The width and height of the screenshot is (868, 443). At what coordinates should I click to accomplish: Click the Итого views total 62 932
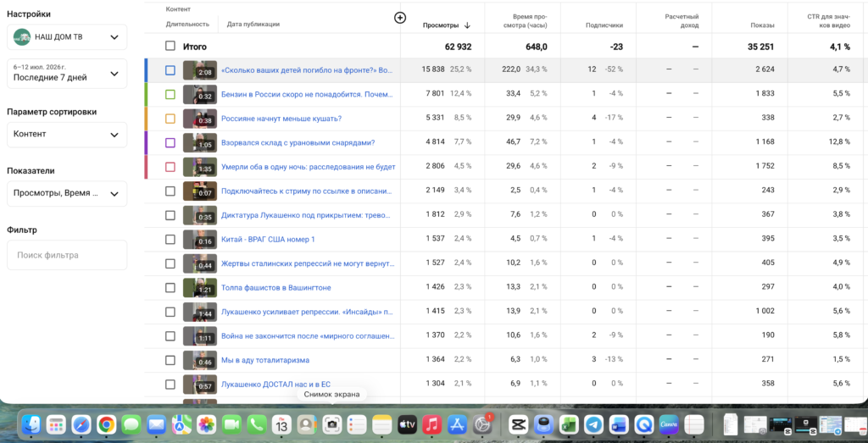pos(458,47)
